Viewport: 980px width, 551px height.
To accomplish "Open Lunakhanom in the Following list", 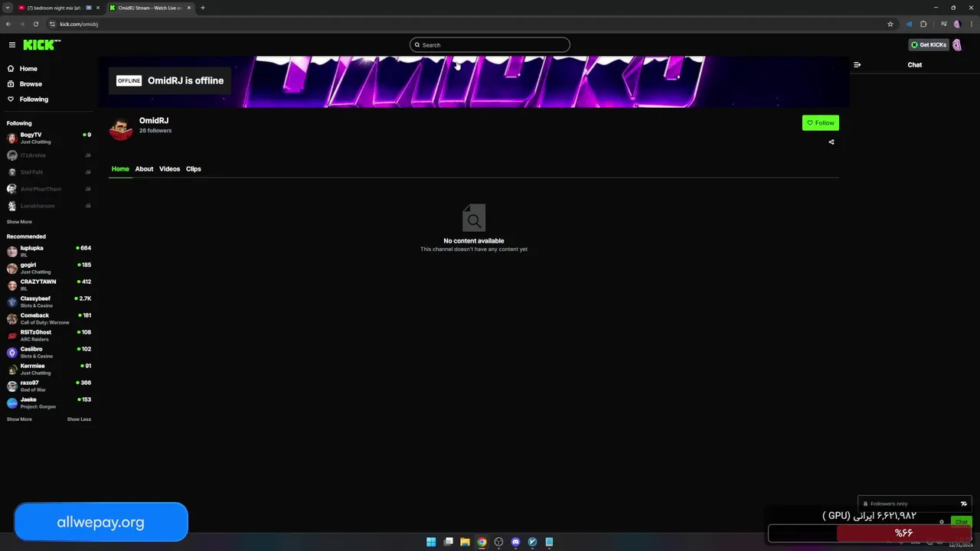I will (x=49, y=206).
